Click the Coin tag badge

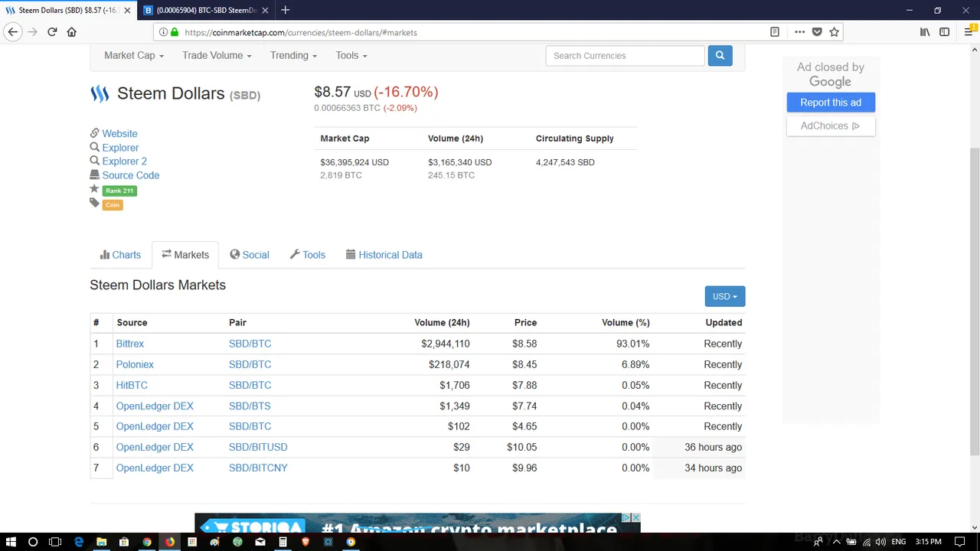(x=113, y=204)
